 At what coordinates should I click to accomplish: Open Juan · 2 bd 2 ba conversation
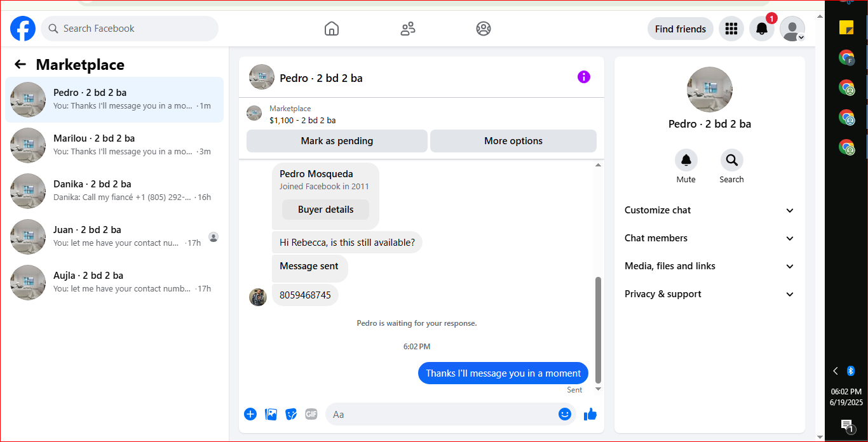[x=114, y=237]
